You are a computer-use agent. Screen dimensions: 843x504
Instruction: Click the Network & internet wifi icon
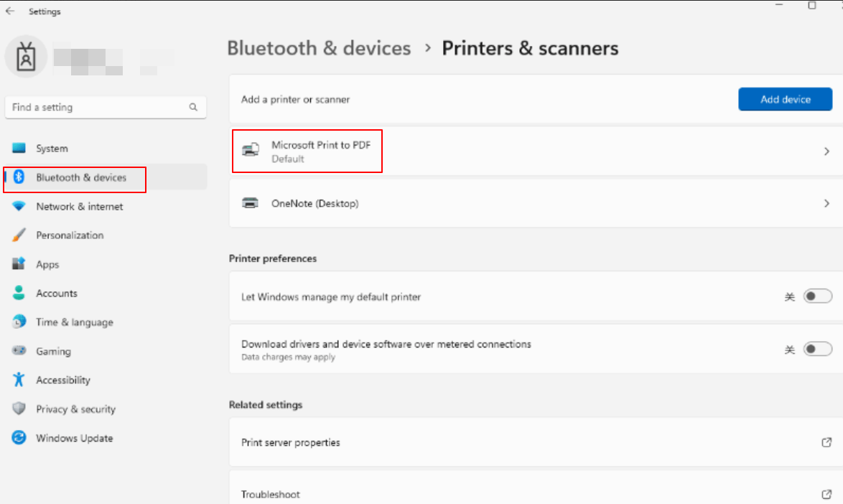pyautogui.click(x=19, y=206)
